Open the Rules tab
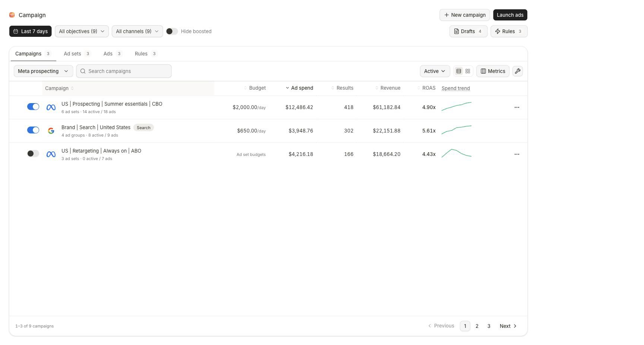This screenshot has height=345, width=644. (x=145, y=54)
